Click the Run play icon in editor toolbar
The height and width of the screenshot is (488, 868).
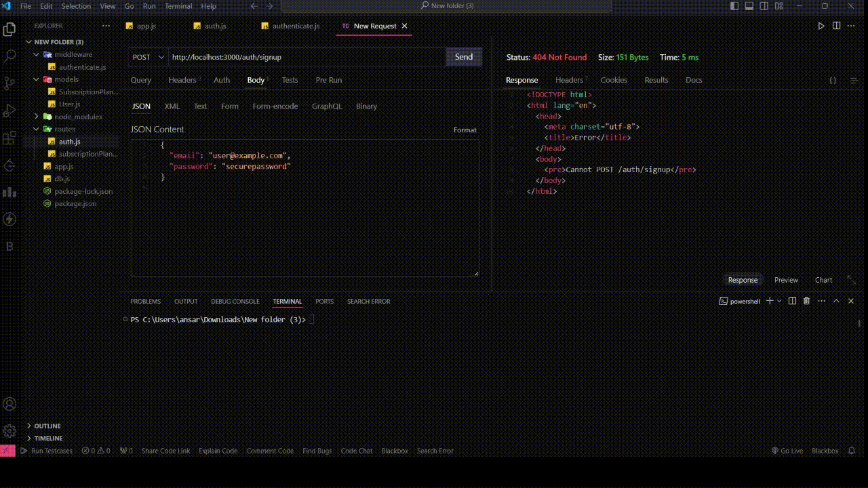coord(821,26)
